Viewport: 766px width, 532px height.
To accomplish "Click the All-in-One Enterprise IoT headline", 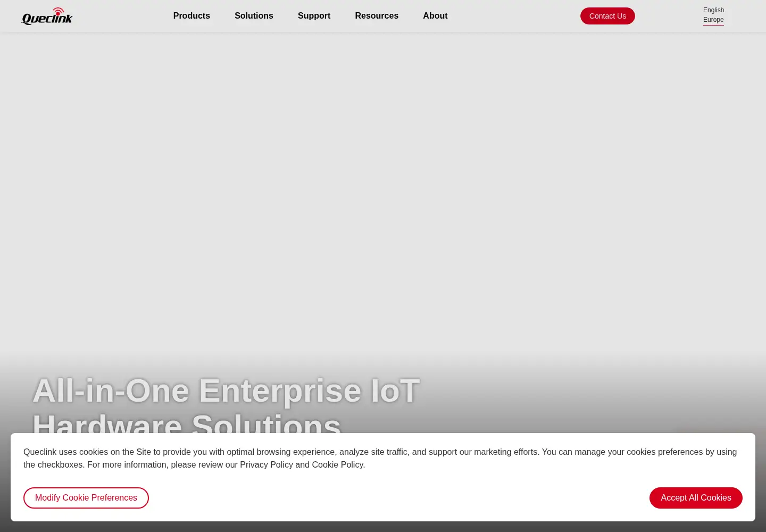I will (226, 409).
